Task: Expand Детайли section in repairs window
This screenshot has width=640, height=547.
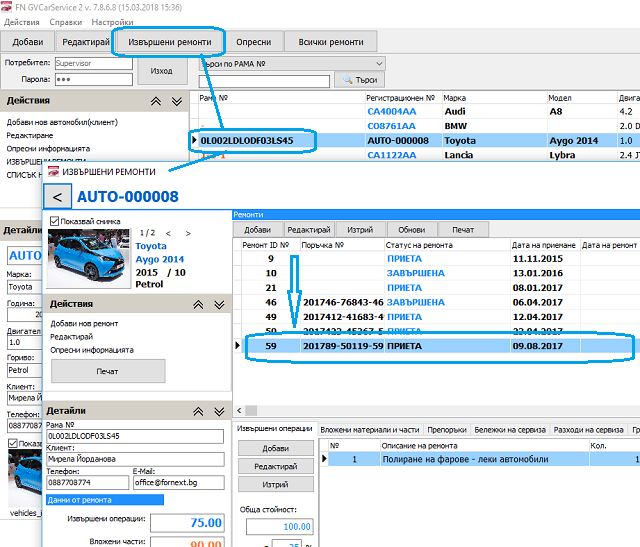Action: pos(220,411)
